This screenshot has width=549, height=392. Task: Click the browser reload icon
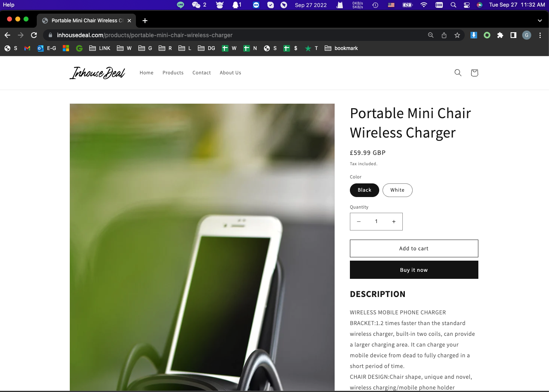tap(34, 35)
